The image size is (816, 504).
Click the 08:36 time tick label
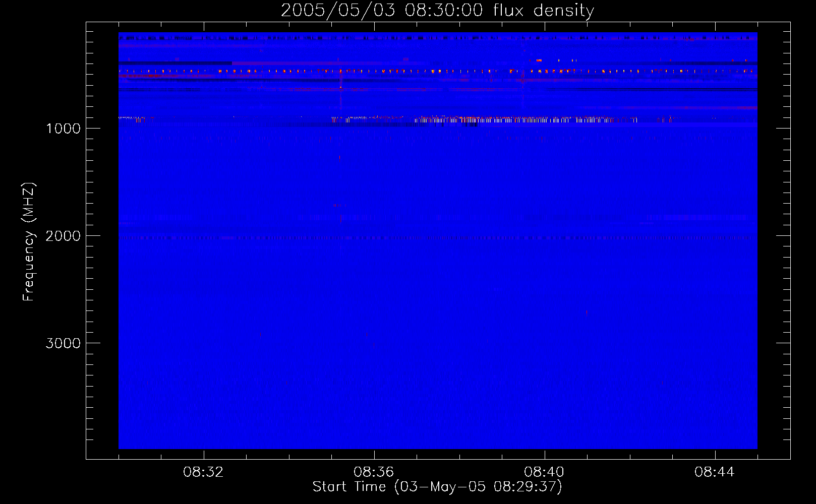pos(374,472)
